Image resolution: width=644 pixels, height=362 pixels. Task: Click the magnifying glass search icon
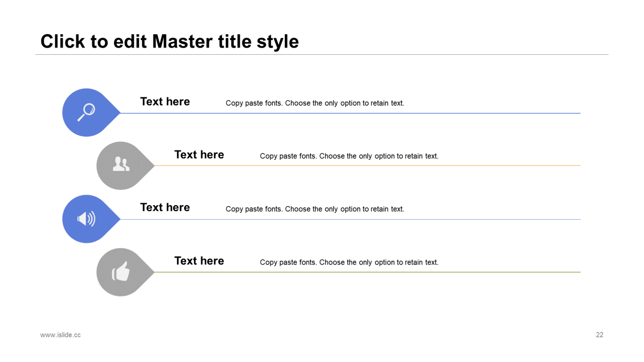(86, 112)
